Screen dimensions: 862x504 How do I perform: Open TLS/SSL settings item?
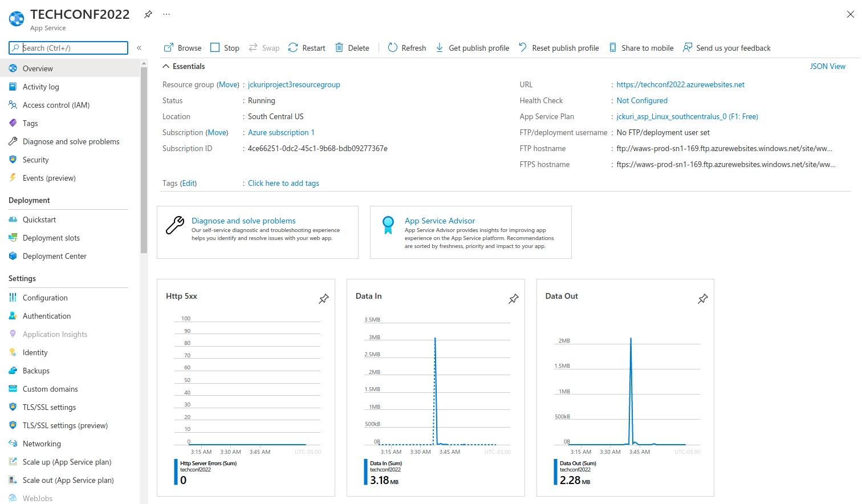[x=70, y=407]
